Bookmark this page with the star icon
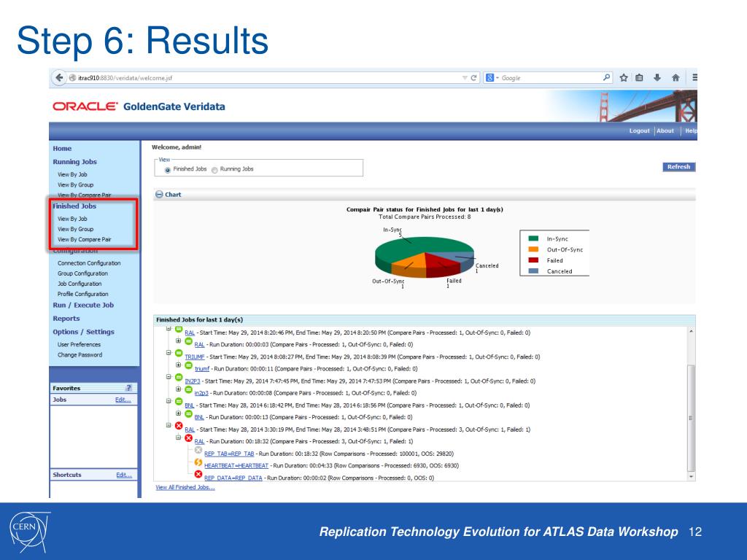The height and width of the screenshot is (560, 747). [624, 77]
